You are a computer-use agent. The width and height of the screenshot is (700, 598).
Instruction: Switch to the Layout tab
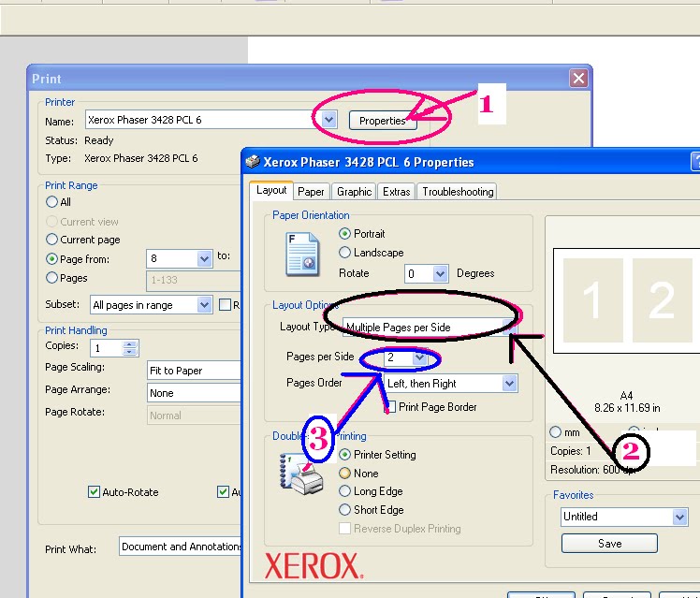click(x=271, y=190)
